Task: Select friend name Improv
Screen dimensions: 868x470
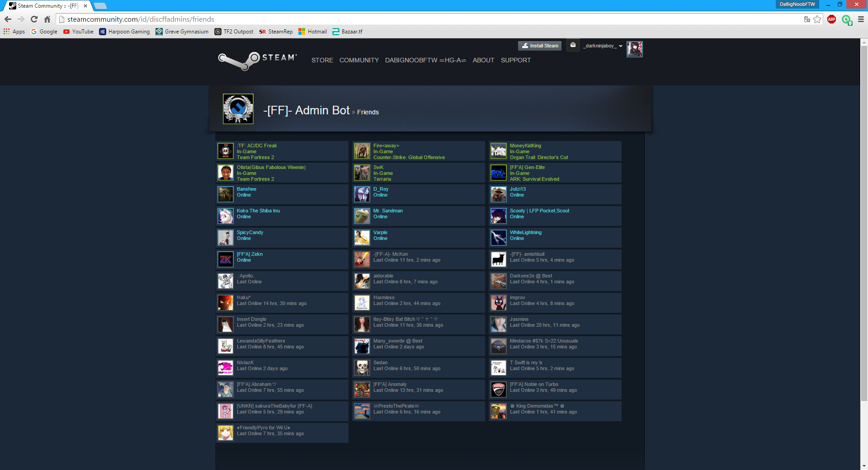Action: point(518,297)
